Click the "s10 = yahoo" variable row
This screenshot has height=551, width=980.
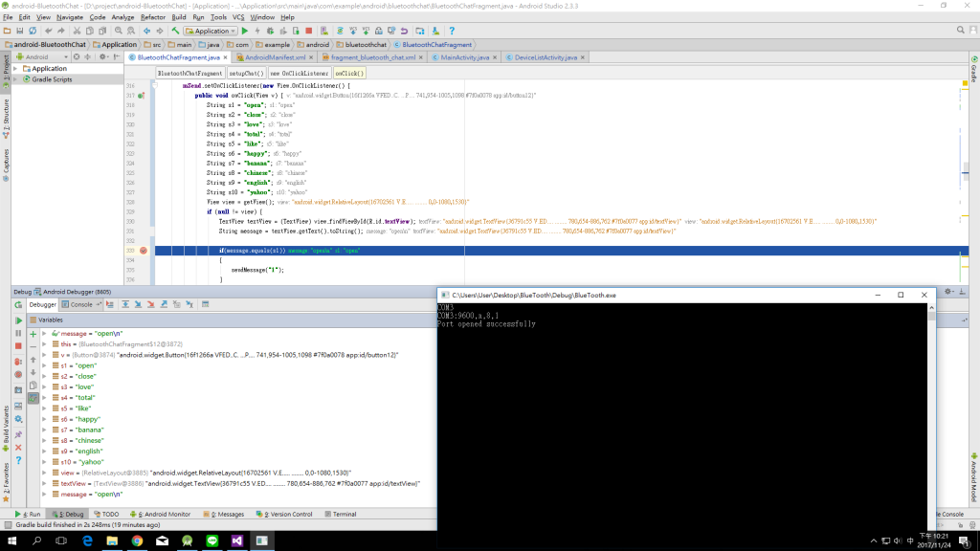point(237,462)
